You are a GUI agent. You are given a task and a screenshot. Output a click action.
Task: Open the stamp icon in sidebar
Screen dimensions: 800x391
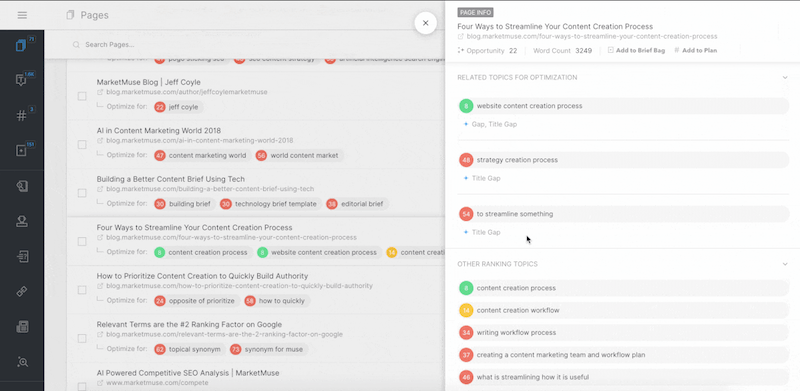point(22,221)
